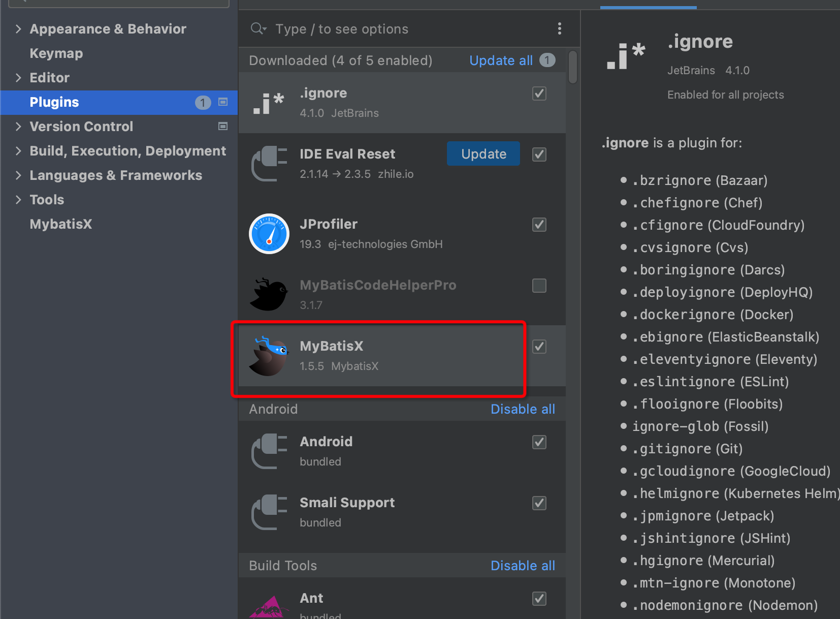The width and height of the screenshot is (840, 619).
Task: Select Version Control in settings tree
Action: (81, 127)
